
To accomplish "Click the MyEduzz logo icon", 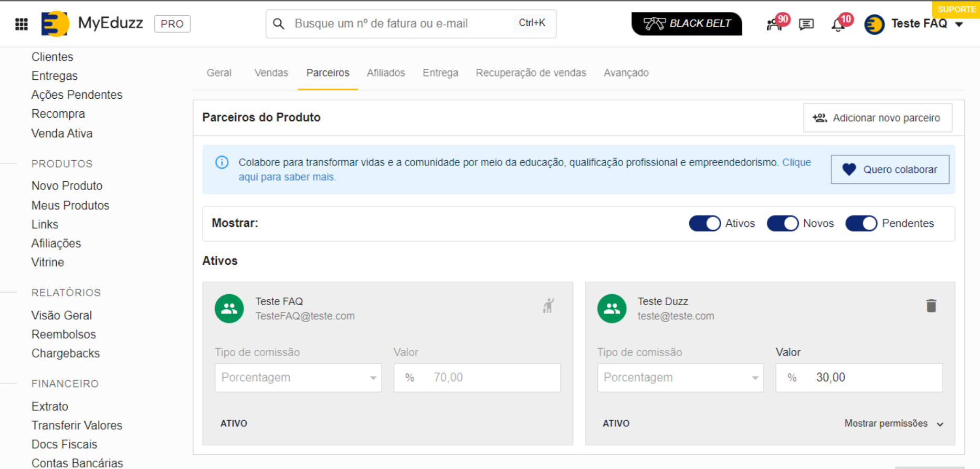I will tap(55, 24).
